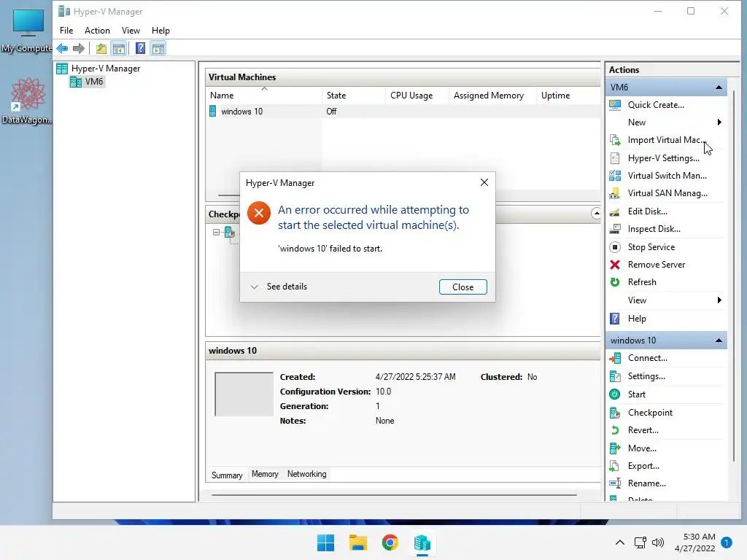The image size is (747, 560).
Task: Sort by the Name column header
Action: 264,96
